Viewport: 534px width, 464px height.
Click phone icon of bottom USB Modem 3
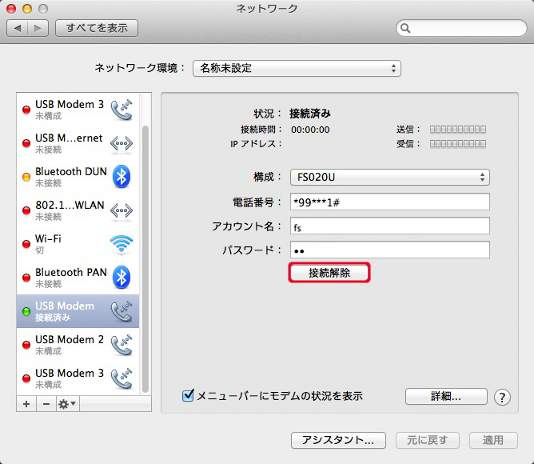click(x=122, y=378)
